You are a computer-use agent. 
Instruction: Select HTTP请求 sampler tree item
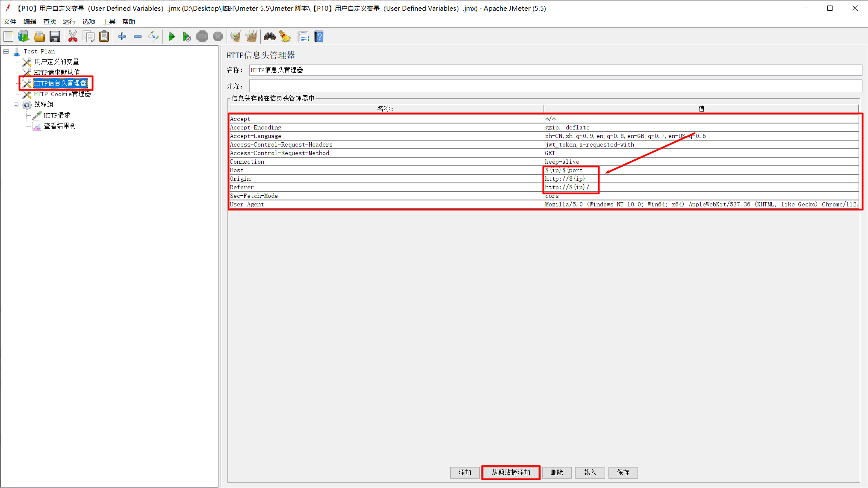(x=57, y=115)
